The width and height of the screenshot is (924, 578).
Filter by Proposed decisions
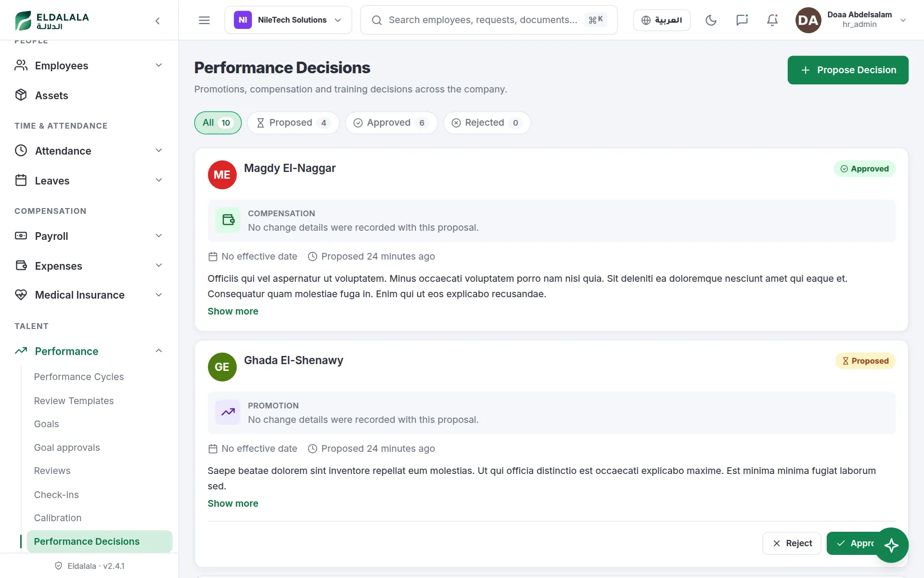point(294,123)
